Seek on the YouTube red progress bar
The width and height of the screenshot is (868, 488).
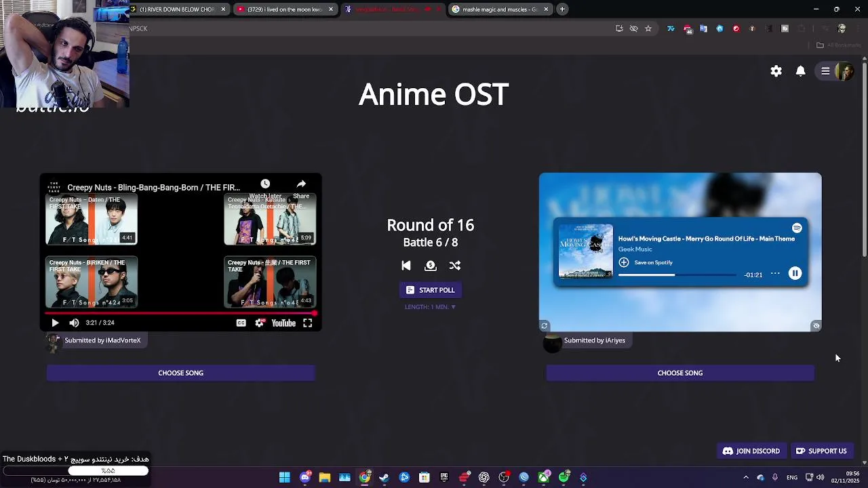point(180,313)
